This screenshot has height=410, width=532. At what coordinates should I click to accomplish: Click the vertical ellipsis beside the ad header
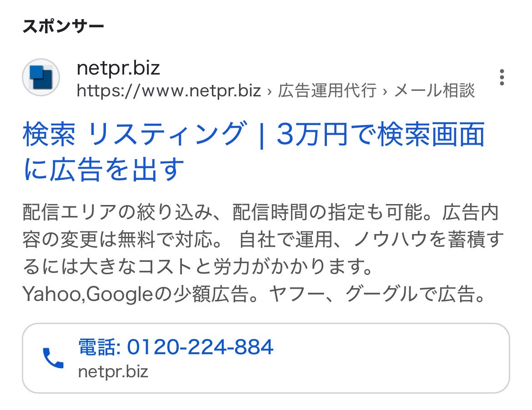point(502,77)
